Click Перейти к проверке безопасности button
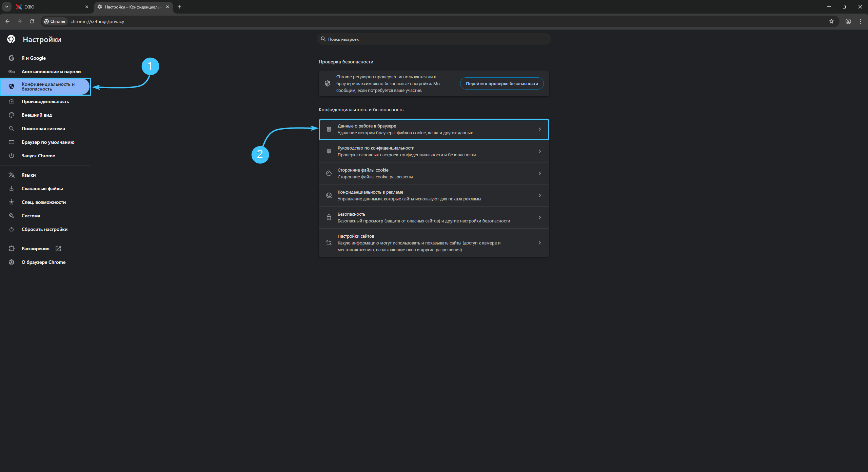 click(x=501, y=83)
